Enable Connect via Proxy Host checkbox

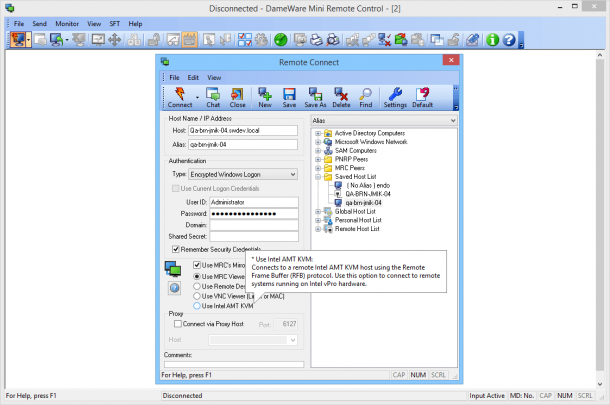pos(178,324)
